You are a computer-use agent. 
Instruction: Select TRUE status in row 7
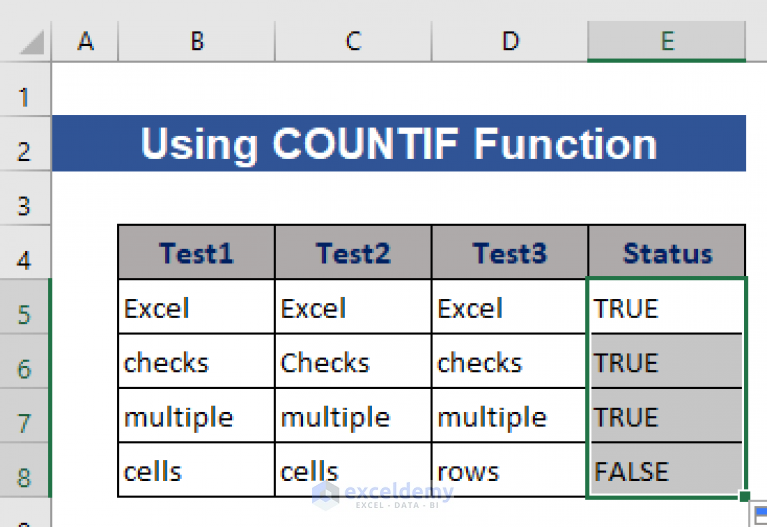coord(666,415)
